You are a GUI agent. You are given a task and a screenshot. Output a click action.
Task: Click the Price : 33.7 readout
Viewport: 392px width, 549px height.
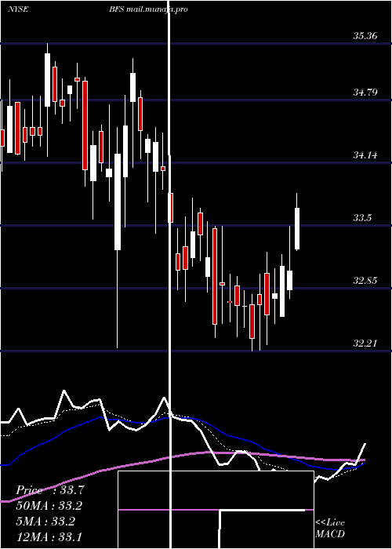[50, 490]
